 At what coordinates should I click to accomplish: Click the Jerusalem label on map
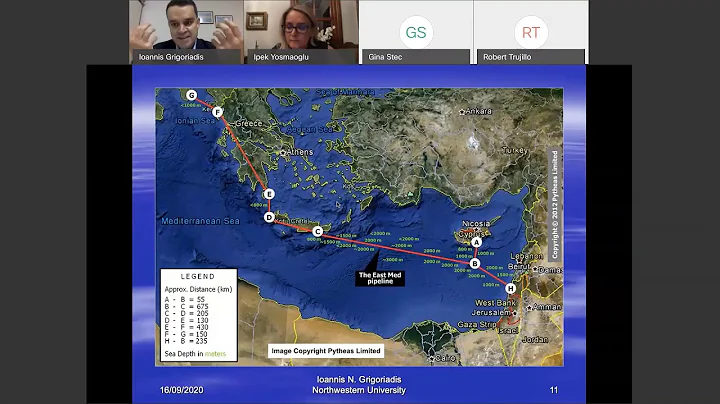click(x=490, y=312)
